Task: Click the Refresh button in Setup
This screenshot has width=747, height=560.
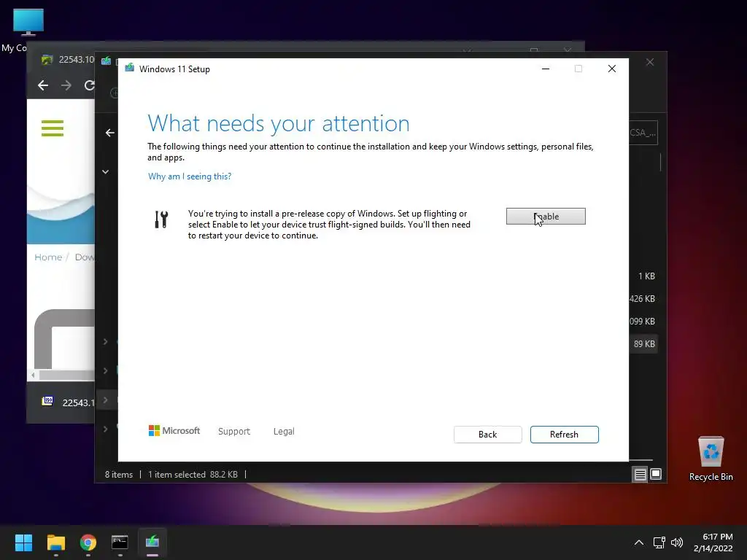Action: click(x=564, y=435)
